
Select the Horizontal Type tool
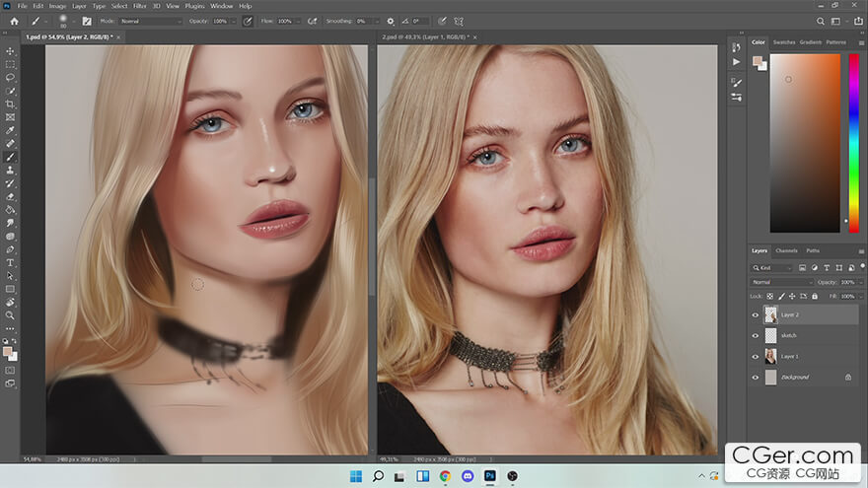point(10,263)
